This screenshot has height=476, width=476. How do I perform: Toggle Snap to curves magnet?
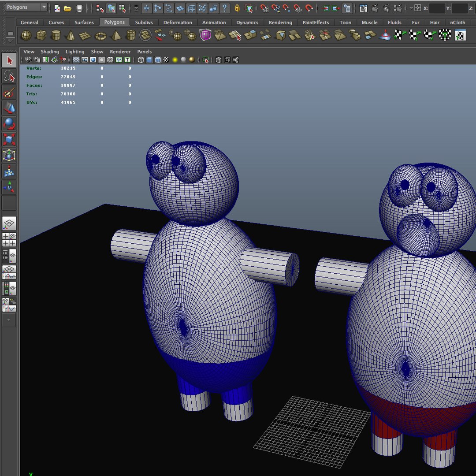[x=275, y=8]
